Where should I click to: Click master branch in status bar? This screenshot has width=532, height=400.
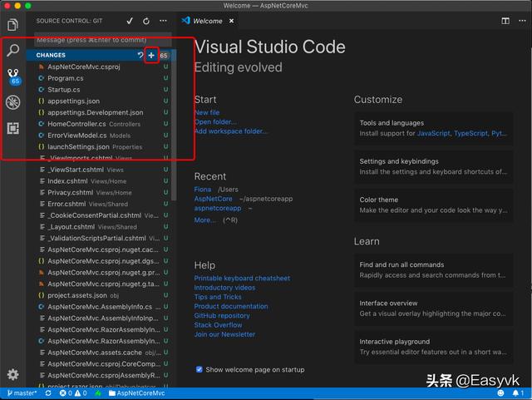pos(22,393)
